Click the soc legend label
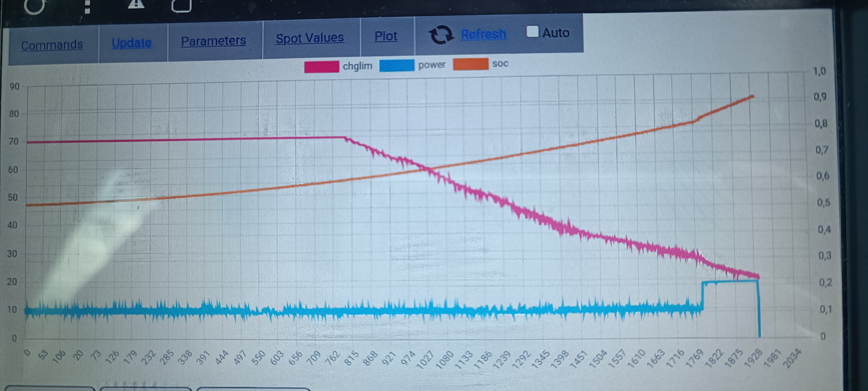This screenshot has width=868, height=391. click(x=500, y=63)
